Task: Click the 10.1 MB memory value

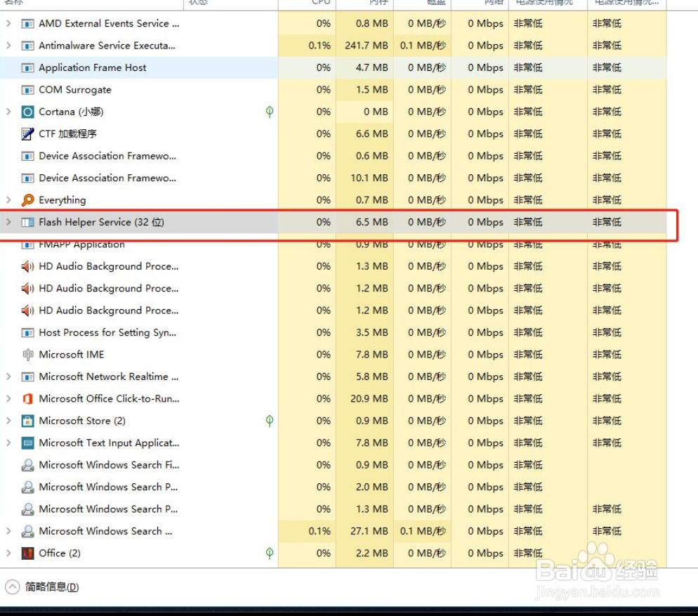Action: pyautogui.click(x=369, y=178)
